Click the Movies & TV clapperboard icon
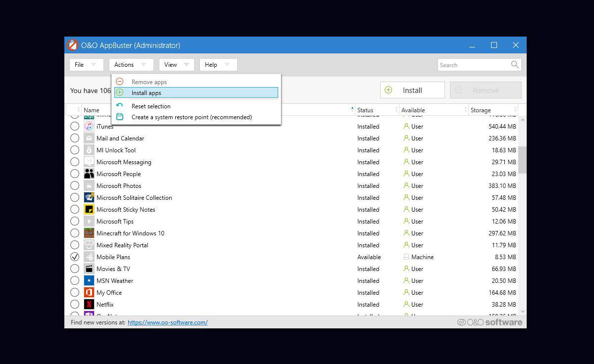Screen dimensions: 594x364 [89, 269]
